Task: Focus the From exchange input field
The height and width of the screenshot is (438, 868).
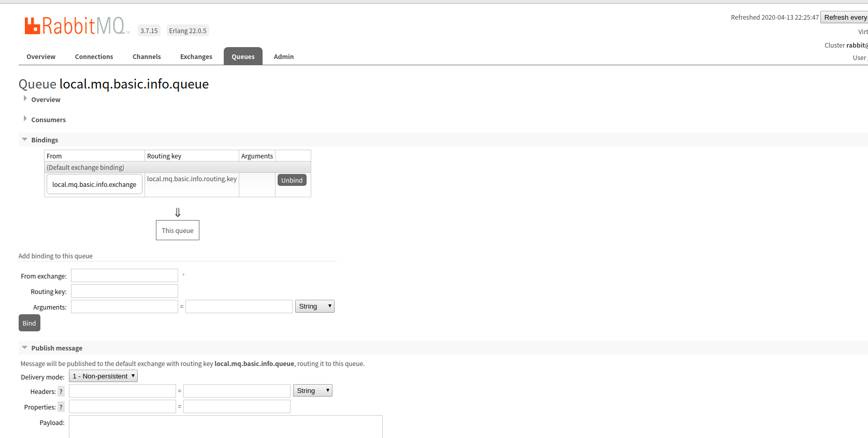Action: click(x=124, y=275)
